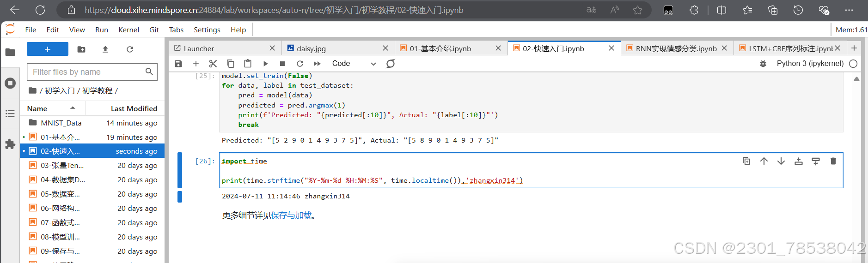The height and width of the screenshot is (263, 868).
Task: Cut the selected cell with scissors icon
Action: click(x=213, y=64)
